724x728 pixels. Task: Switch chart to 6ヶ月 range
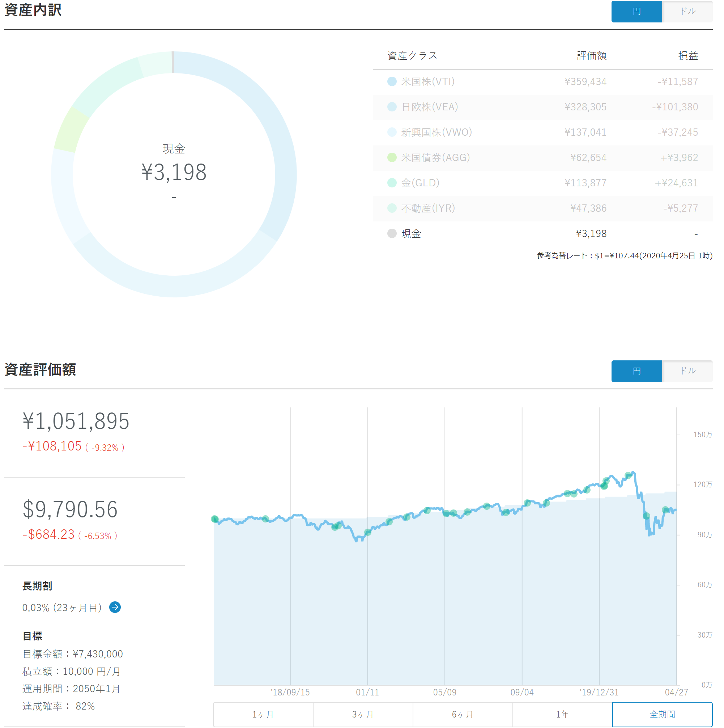click(x=463, y=714)
